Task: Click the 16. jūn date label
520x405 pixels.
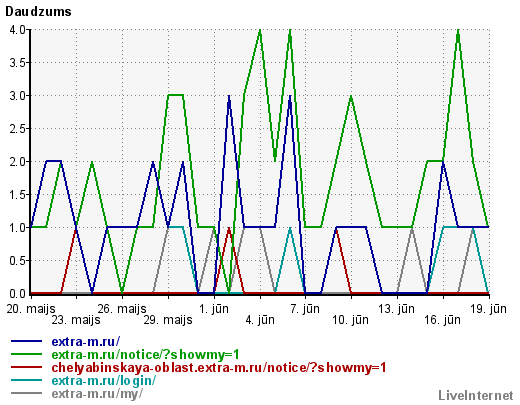Action: [x=442, y=320]
